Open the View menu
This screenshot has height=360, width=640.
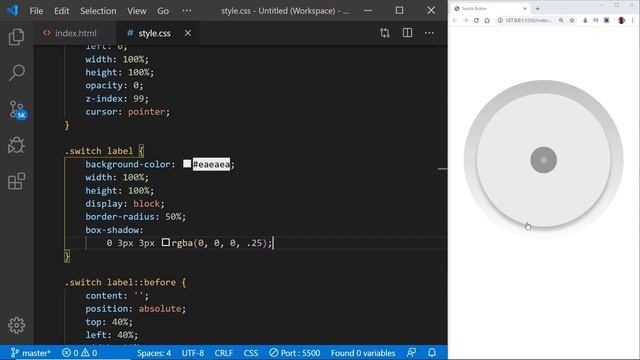click(x=136, y=11)
